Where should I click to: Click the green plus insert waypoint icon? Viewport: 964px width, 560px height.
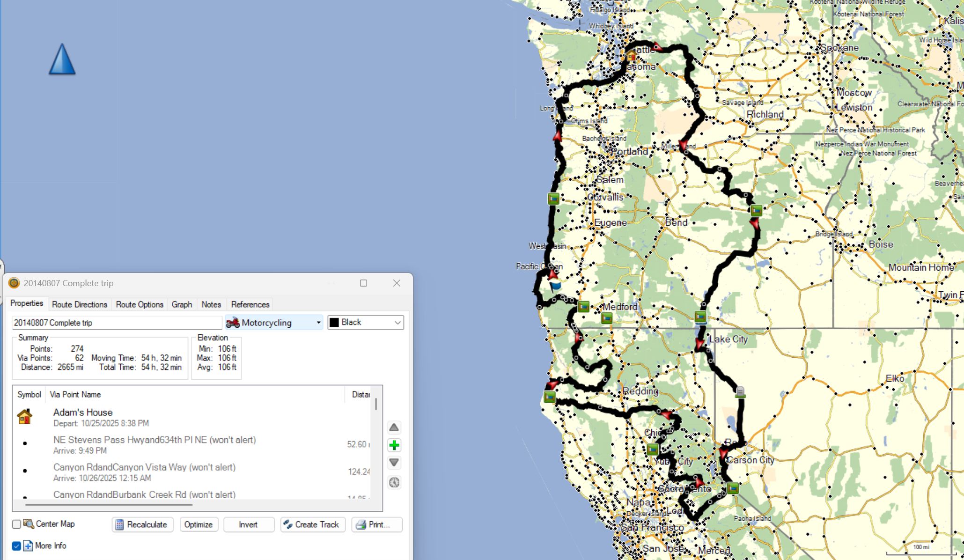(394, 445)
